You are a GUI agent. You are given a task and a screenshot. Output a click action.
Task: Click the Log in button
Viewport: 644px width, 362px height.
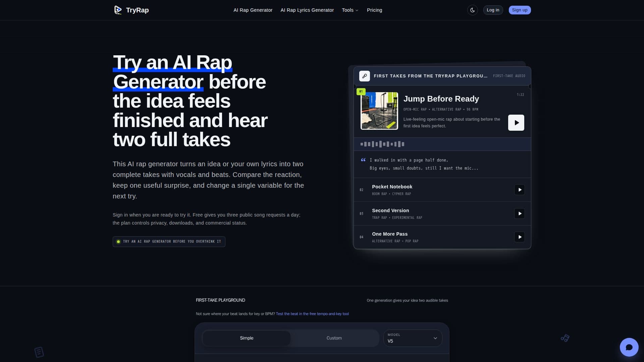(493, 10)
